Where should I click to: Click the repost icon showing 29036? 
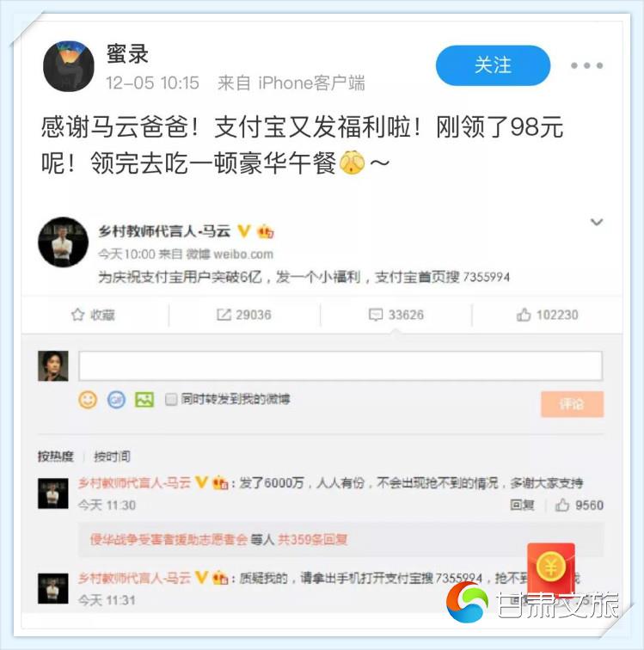(224, 315)
